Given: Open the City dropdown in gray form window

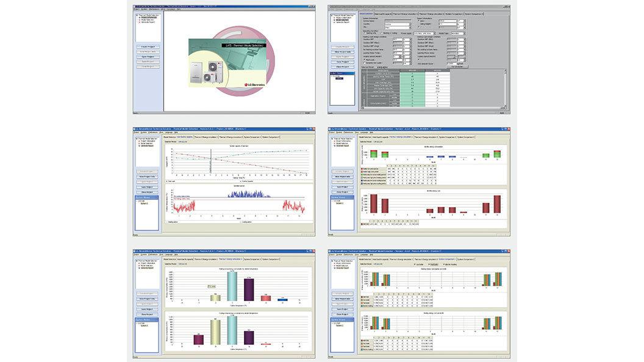Looking at the screenshot, I should [398, 27].
